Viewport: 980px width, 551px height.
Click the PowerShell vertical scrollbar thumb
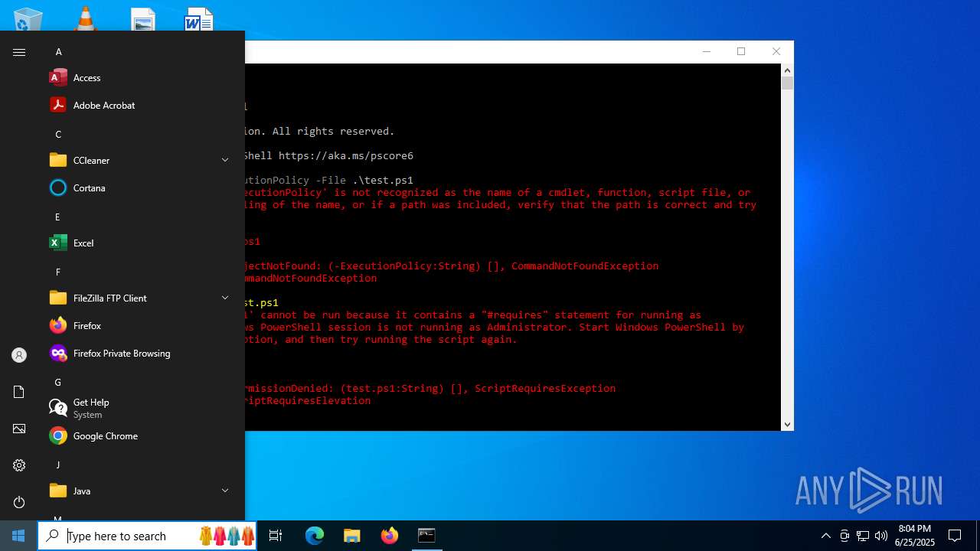coord(787,83)
